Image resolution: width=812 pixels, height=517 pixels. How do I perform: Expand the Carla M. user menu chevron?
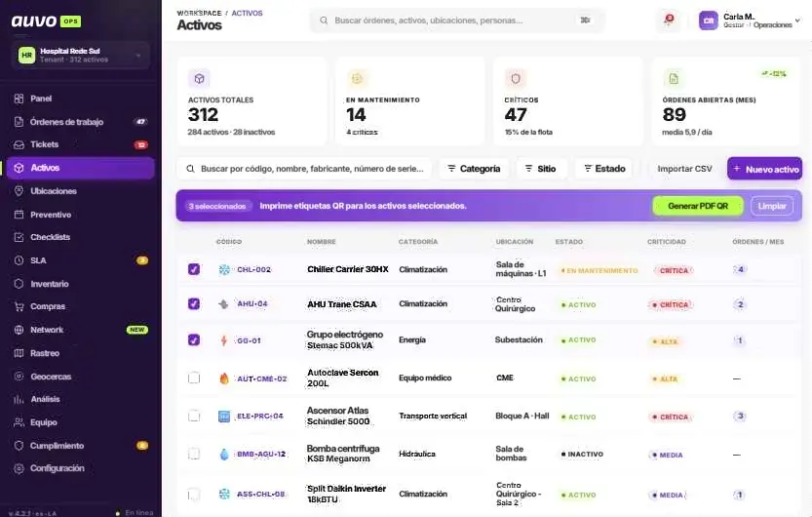(797, 20)
